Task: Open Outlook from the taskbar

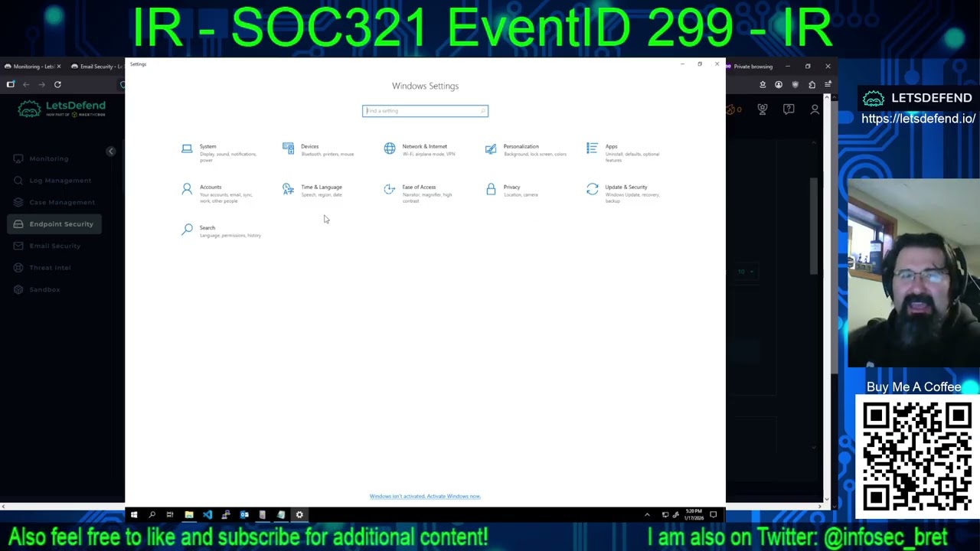Action: (244, 515)
